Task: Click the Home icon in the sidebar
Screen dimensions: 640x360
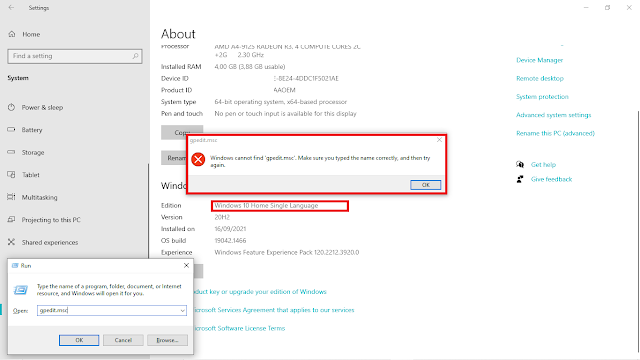Action: pyautogui.click(x=12, y=34)
